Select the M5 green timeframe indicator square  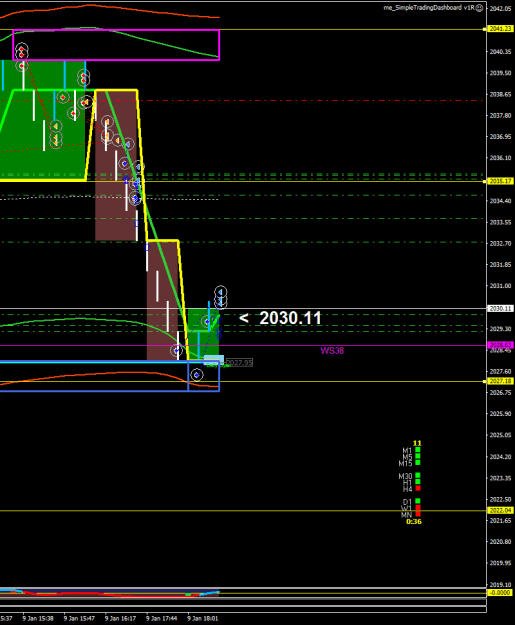click(418, 456)
